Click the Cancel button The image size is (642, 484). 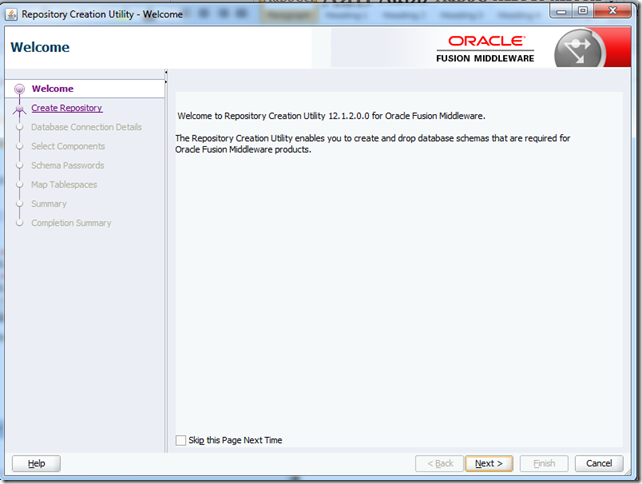[599, 464]
